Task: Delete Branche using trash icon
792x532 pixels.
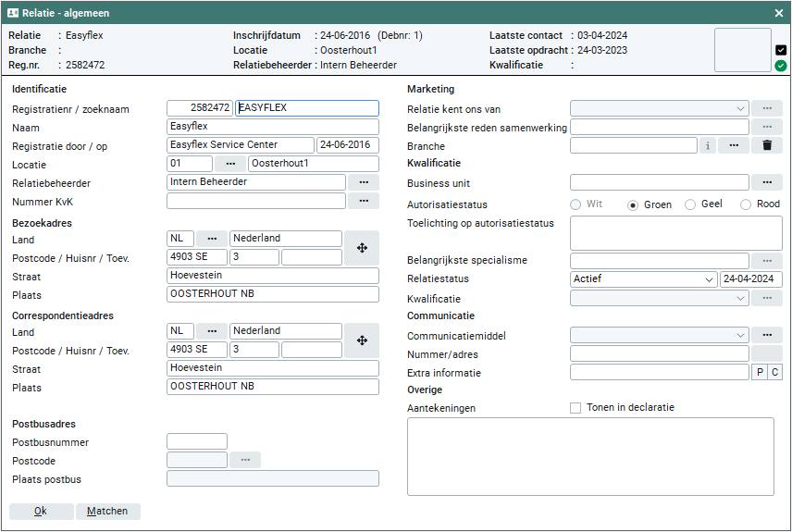Action: pos(767,145)
